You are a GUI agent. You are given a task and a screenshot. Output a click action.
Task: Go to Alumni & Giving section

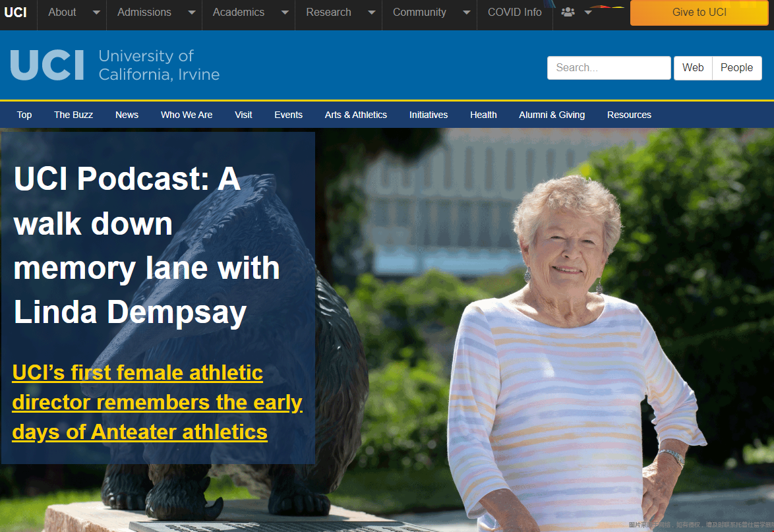(552, 115)
